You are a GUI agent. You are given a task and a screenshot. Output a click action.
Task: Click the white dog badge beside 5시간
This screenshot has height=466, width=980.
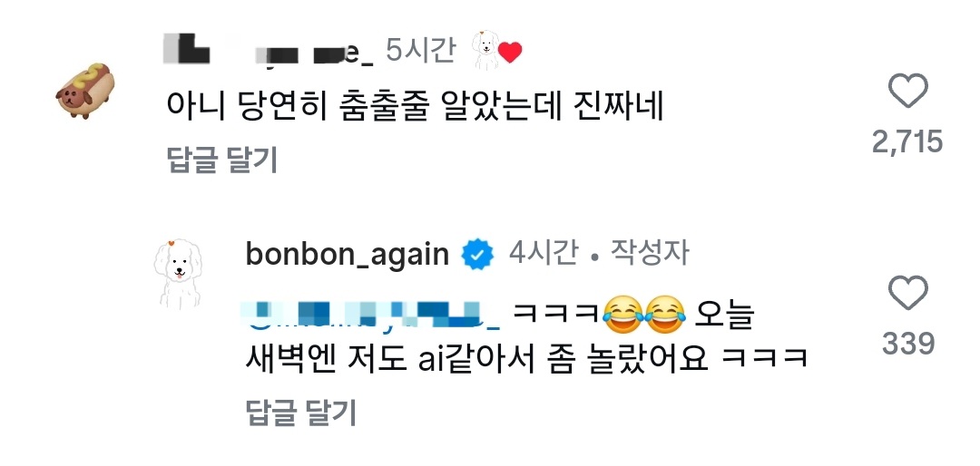[x=484, y=51]
